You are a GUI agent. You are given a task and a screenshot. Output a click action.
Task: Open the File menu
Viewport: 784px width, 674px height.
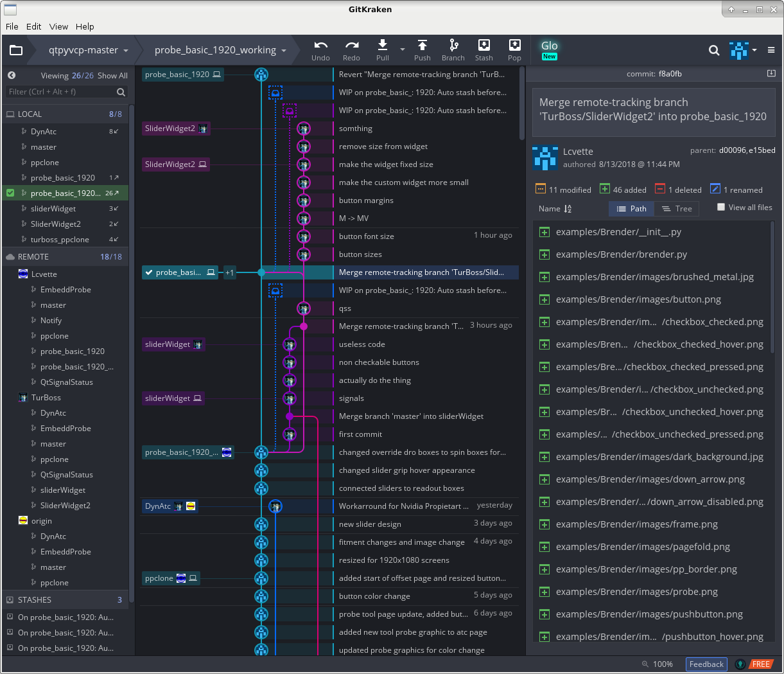[x=12, y=26]
